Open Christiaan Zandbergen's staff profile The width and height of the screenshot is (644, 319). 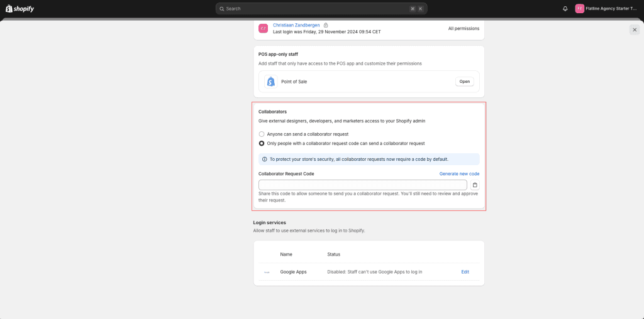[296, 25]
